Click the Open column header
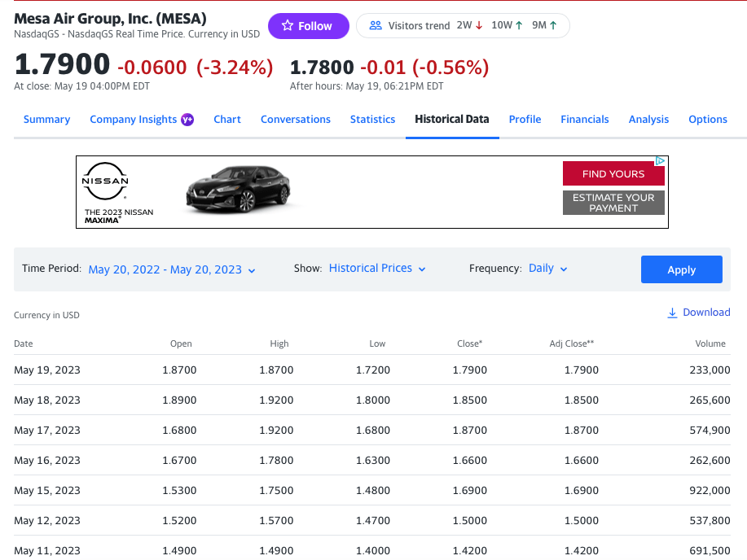Image resolution: width=747 pixels, height=560 pixels. click(181, 343)
